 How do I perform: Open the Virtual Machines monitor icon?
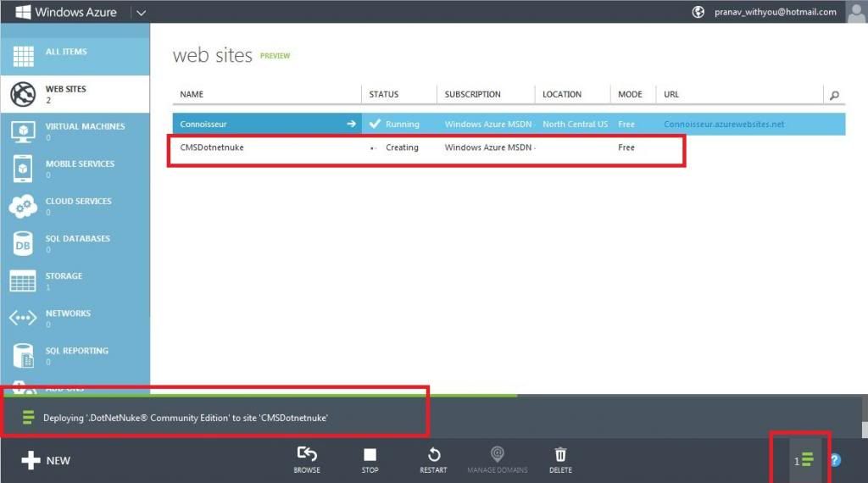[x=23, y=131]
